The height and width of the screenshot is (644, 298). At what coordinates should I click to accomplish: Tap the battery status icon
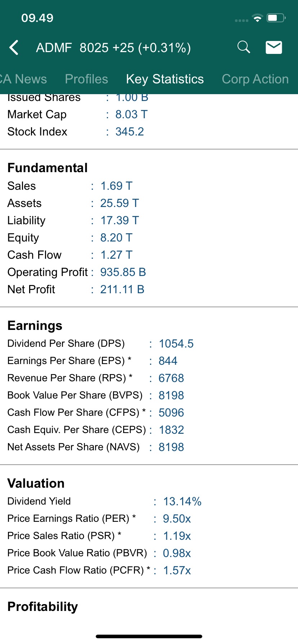click(x=276, y=18)
